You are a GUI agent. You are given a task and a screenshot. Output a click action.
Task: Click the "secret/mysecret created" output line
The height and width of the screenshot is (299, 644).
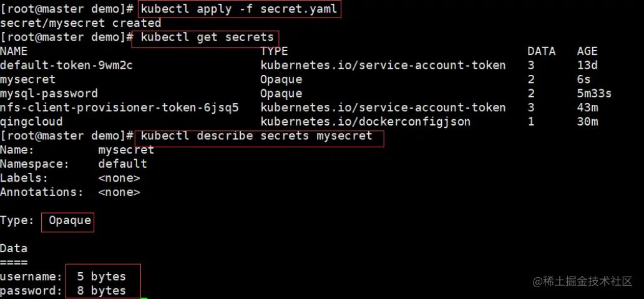(80, 23)
